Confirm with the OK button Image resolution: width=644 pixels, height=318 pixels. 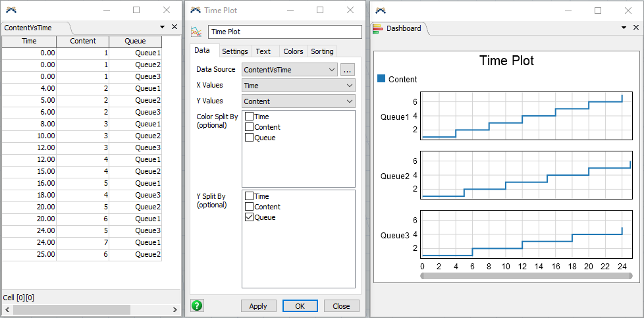300,306
